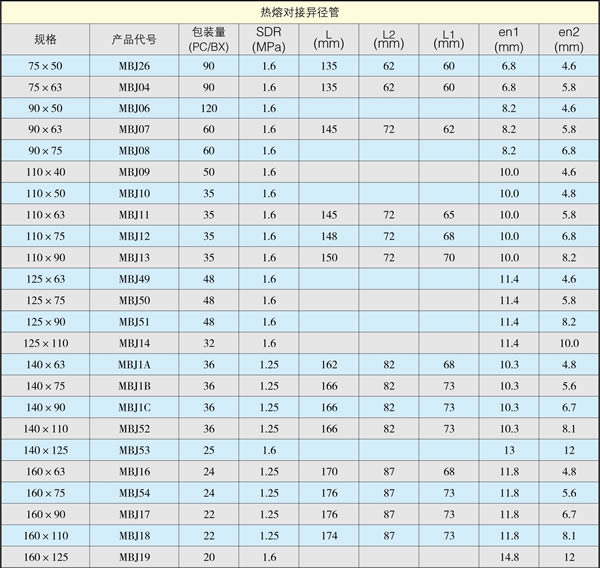Select the 规格 column header
Viewport: 600px width, 568px height.
[45, 39]
